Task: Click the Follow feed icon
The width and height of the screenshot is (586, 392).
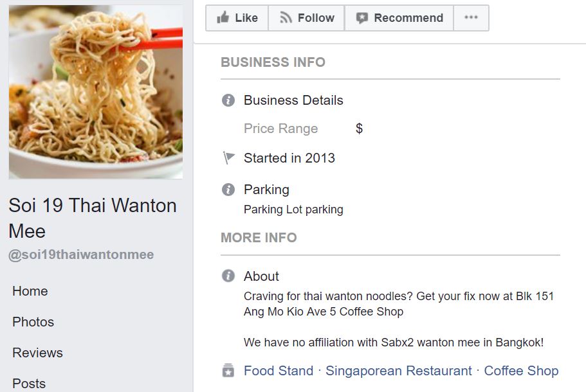Action: click(x=286, y=18)
